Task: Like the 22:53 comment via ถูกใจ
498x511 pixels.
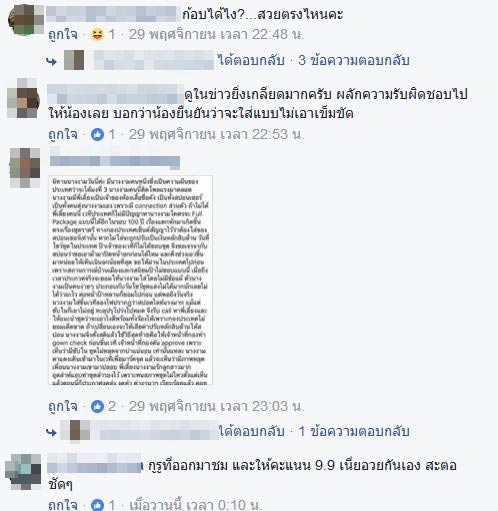Action: click(63, 134)
